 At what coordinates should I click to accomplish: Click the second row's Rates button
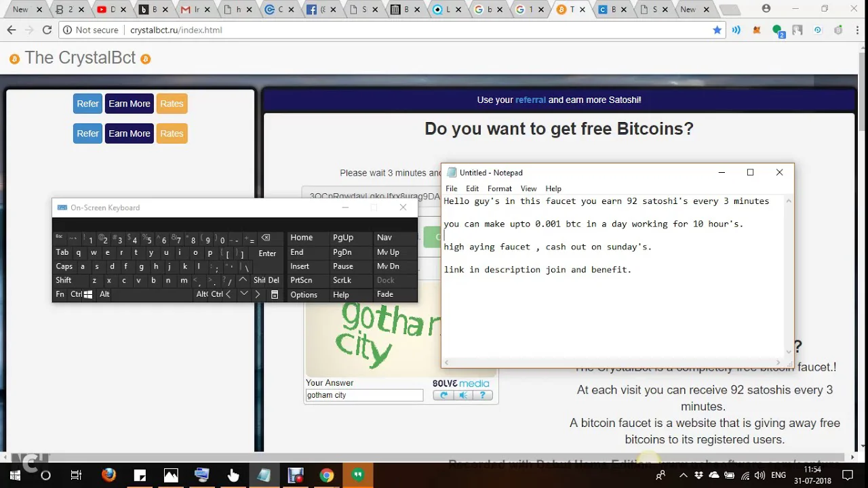coord(172,134)
